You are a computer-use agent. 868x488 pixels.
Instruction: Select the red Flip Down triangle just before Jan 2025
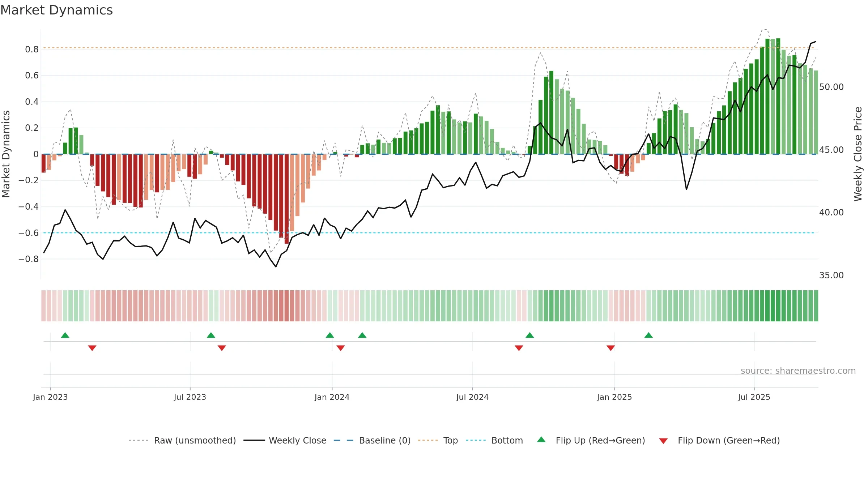611,348
